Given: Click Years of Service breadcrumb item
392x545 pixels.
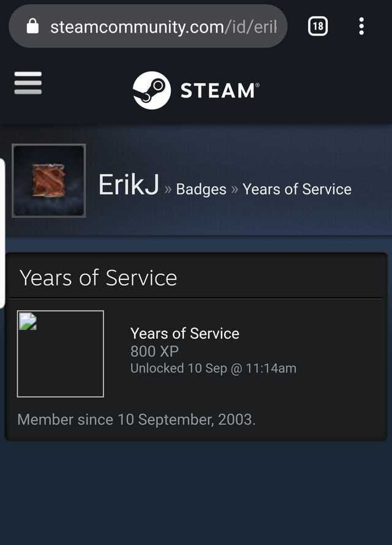Looking at the screenshot, I should tap(297, 189).
